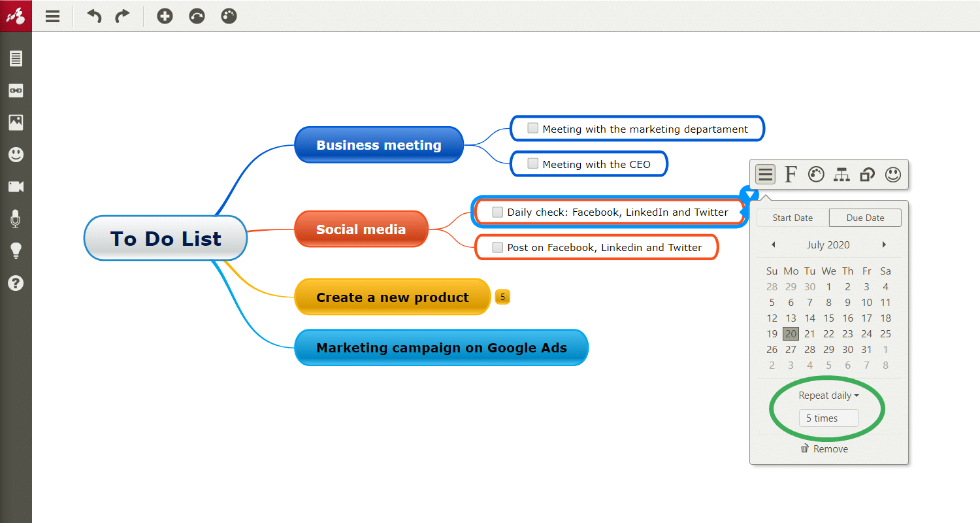Pick July 31 in the calendar

tap(866, 349)
